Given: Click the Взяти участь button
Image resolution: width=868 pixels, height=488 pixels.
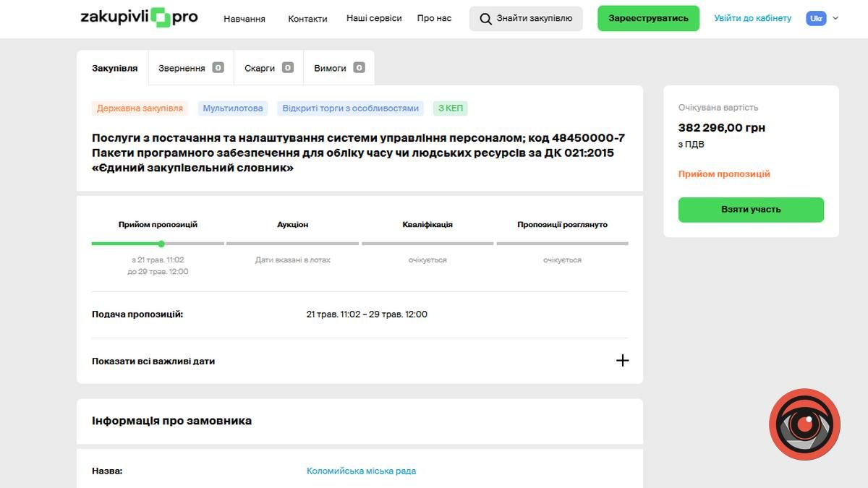Looking at the screenshot, I should tap(751, 210).
